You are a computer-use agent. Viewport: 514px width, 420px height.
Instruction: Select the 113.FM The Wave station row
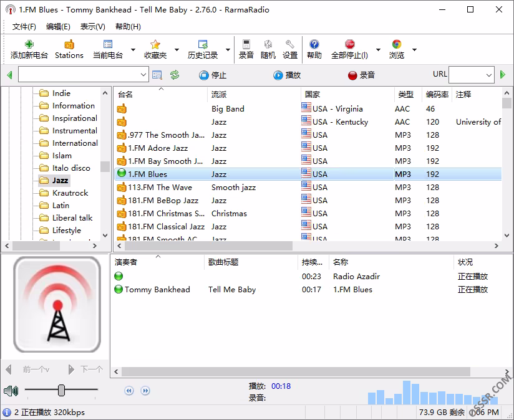pos(308,187)
